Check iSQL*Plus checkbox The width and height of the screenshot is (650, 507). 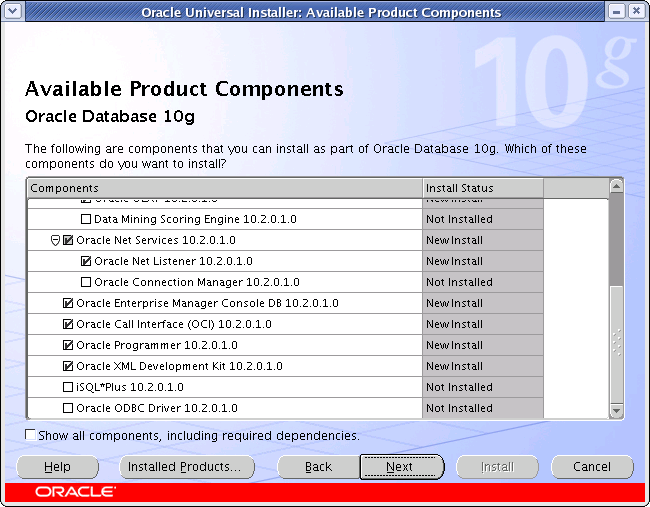coord(68,387)
